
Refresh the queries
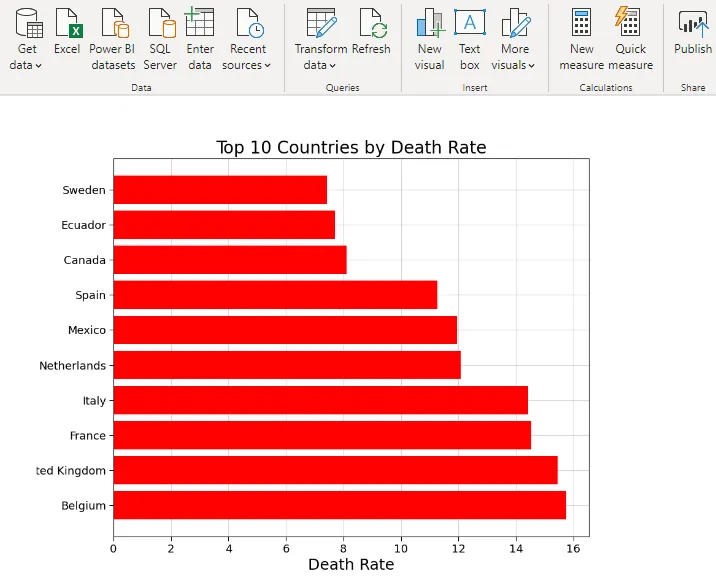(x=371, y=24)
